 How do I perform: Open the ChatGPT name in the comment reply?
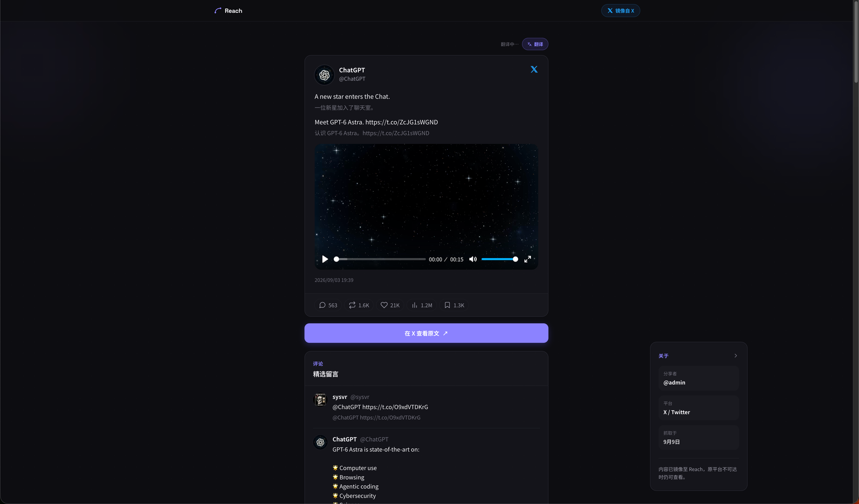345,440
